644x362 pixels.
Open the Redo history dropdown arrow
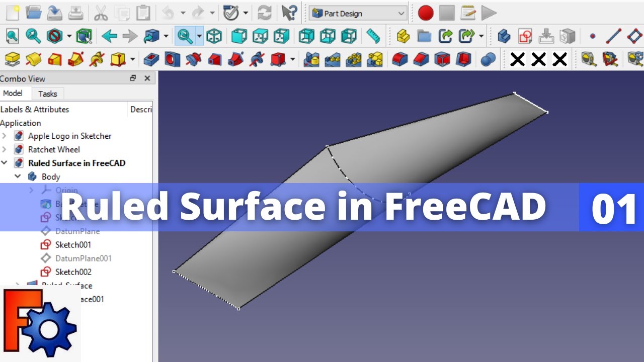coord(212,13)
